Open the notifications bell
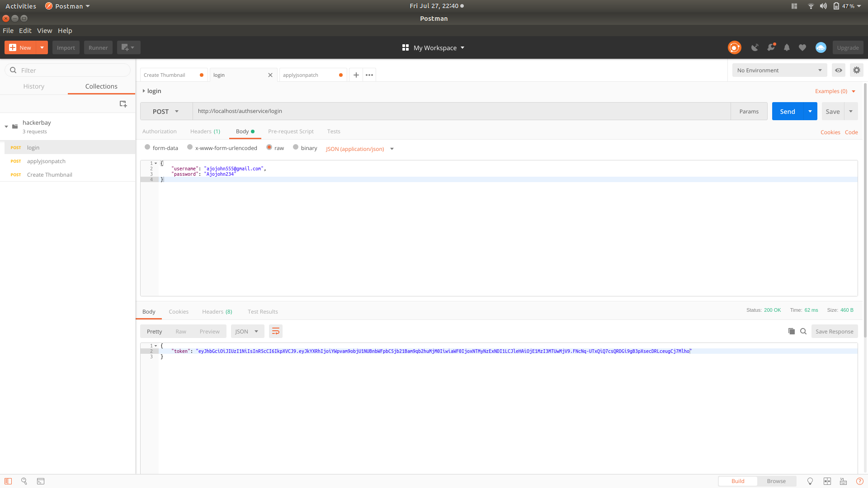The width and height of the screenshot is (868, 488). click(787, 47)
